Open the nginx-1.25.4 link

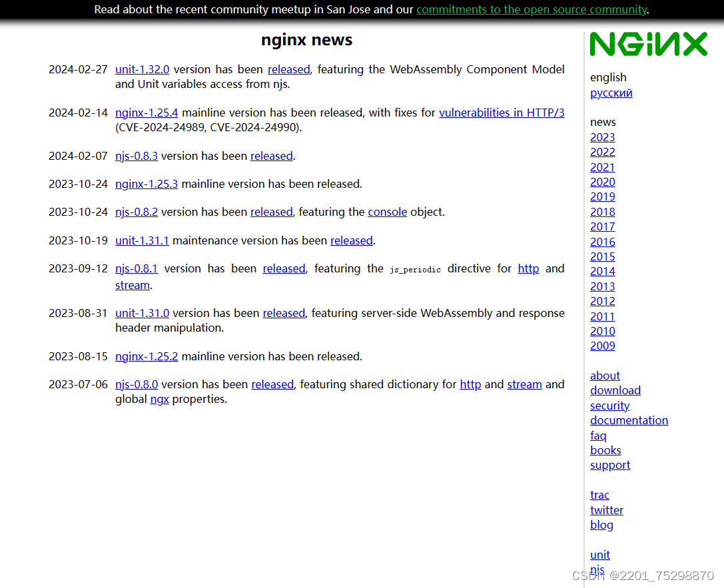click(147, 113)
